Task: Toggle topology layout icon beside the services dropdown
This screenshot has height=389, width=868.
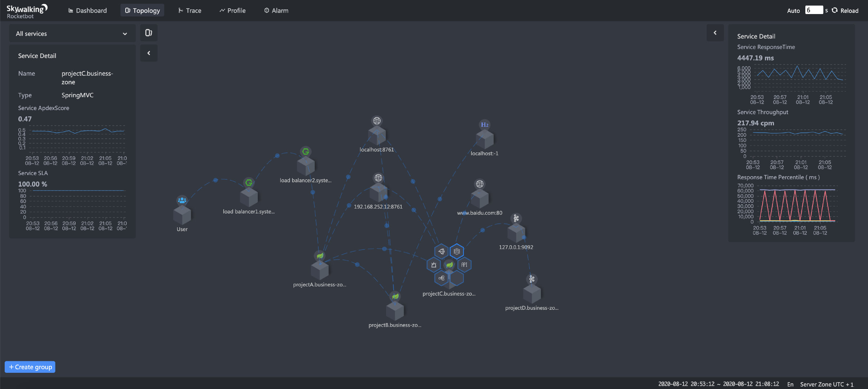Action: click(148, 33)
